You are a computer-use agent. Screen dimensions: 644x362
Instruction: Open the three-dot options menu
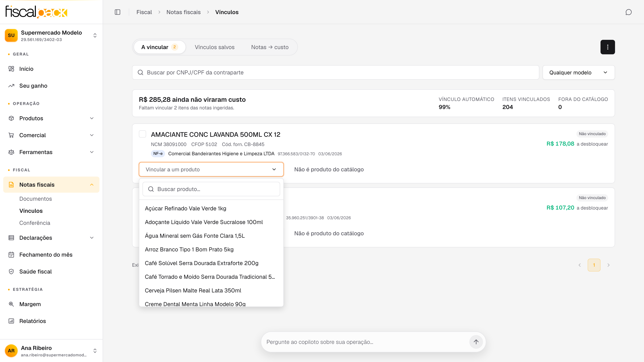coord(608,47)
